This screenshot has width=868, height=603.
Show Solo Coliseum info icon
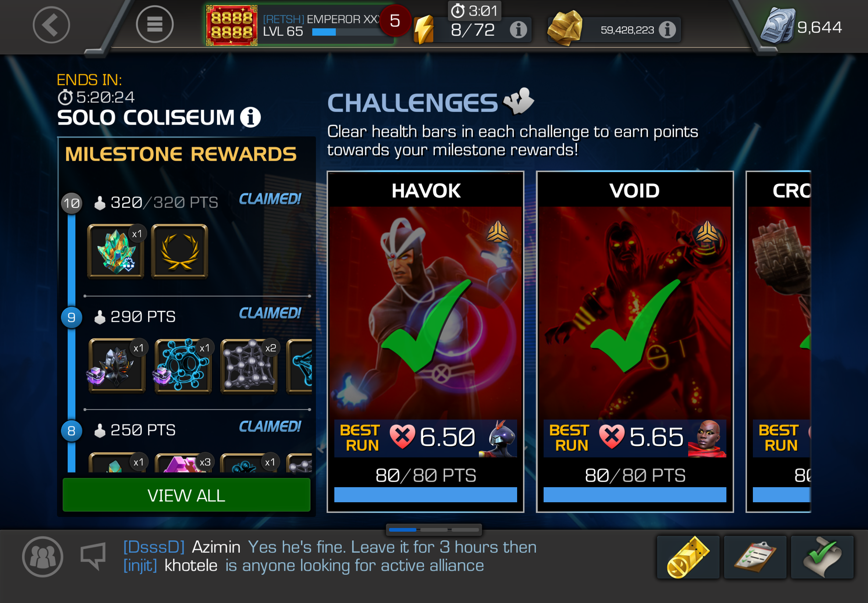250,117
